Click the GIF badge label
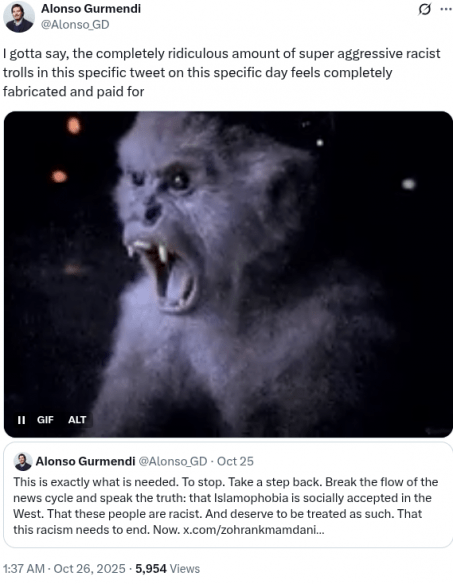This screenshot has width=453, height=584. tap(45, 420)
